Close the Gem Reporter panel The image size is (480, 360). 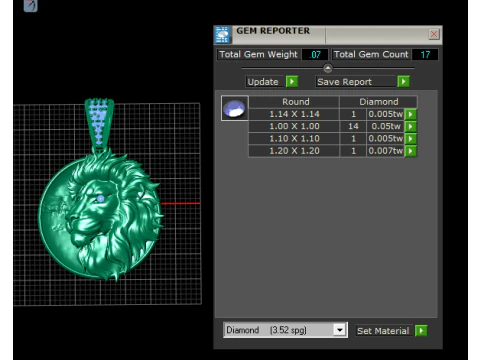(x=434, y=34)
